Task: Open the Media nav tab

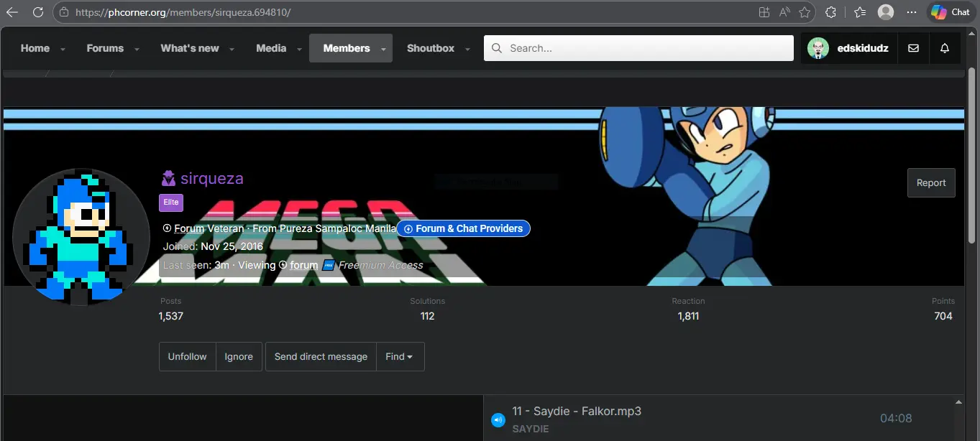Action: [x=271, y=48]
